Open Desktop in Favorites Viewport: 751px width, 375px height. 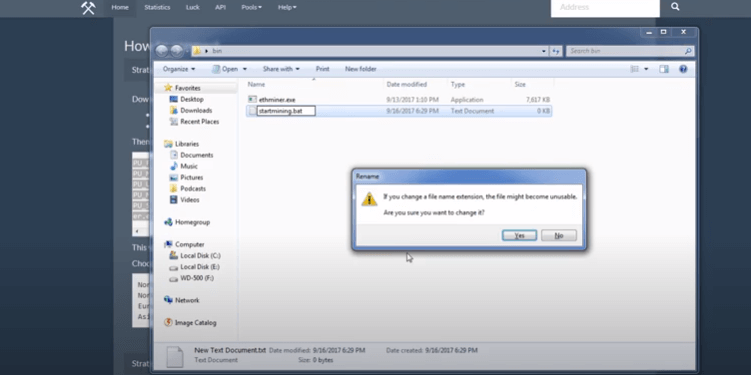(x=192, y=99)
